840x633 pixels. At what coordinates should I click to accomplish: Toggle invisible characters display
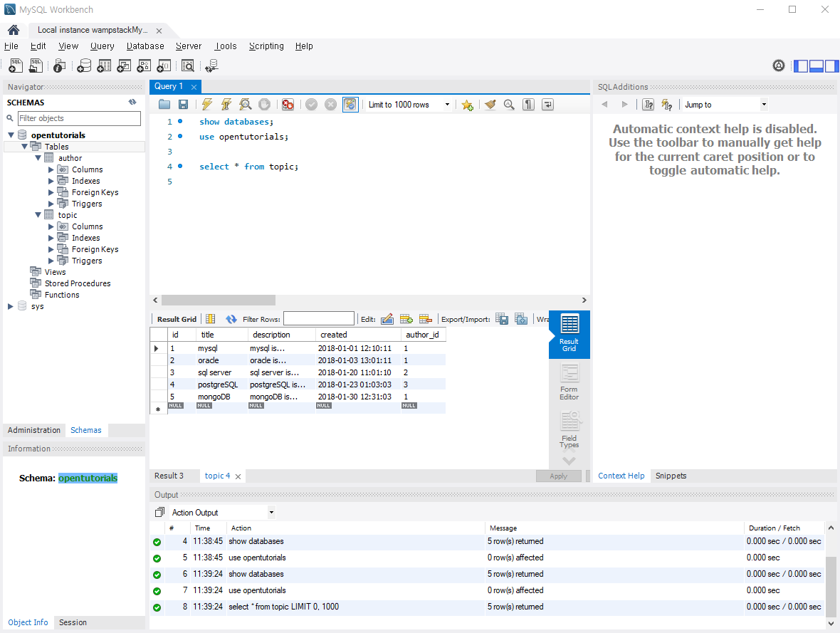tap(528, 105)
